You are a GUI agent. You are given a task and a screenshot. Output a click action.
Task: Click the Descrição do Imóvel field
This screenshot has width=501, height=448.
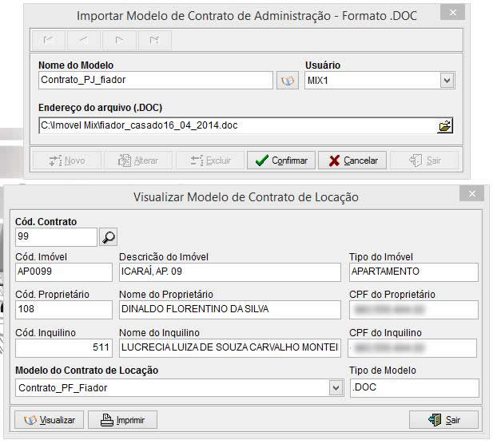229,272
